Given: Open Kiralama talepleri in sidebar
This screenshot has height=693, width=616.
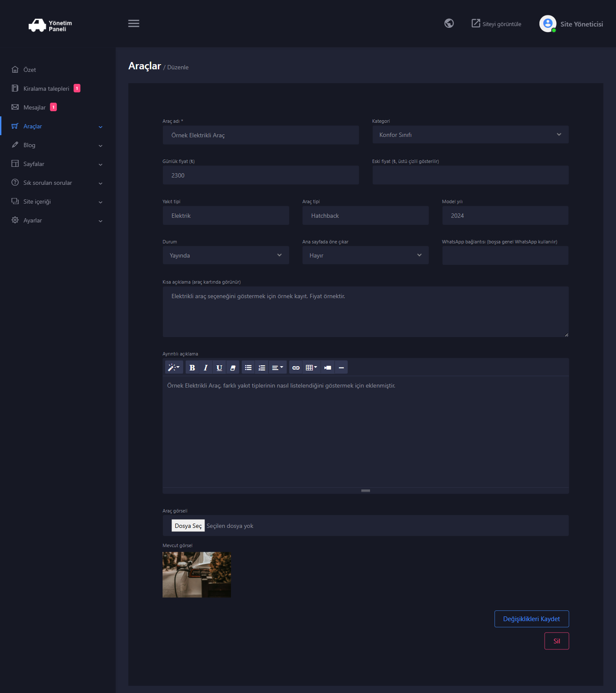Looking at the screenshot, I should 46,89.
